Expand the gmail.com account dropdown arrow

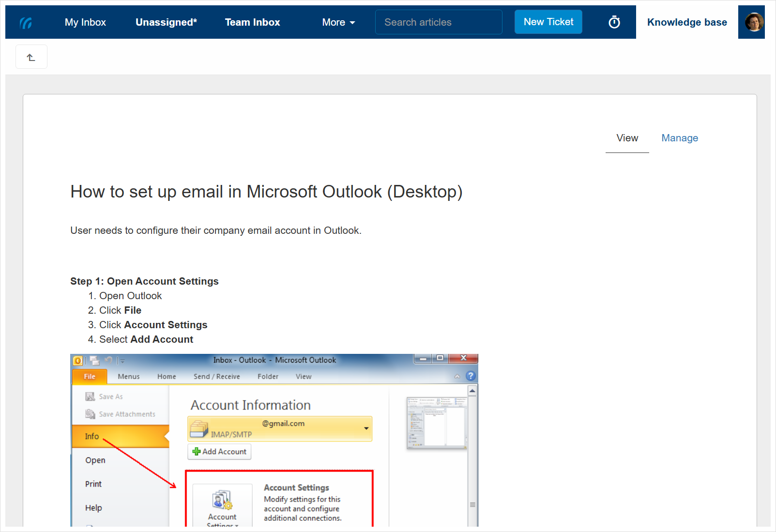pos(366,428)
